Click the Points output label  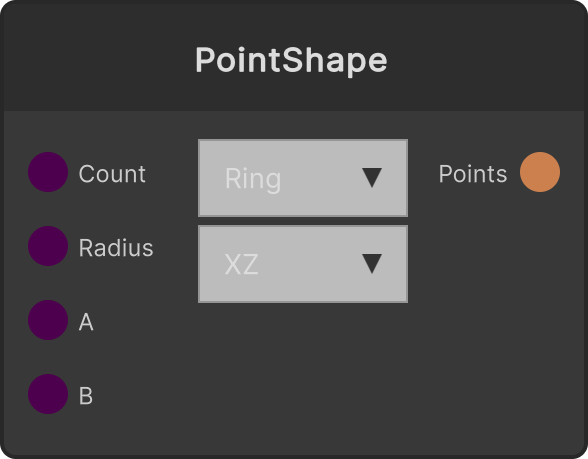tap(472, 174)
